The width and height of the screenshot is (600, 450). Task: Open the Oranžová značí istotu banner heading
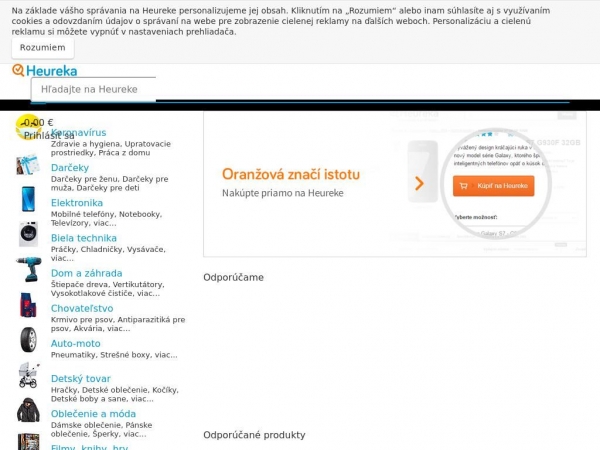pos(291,174)
